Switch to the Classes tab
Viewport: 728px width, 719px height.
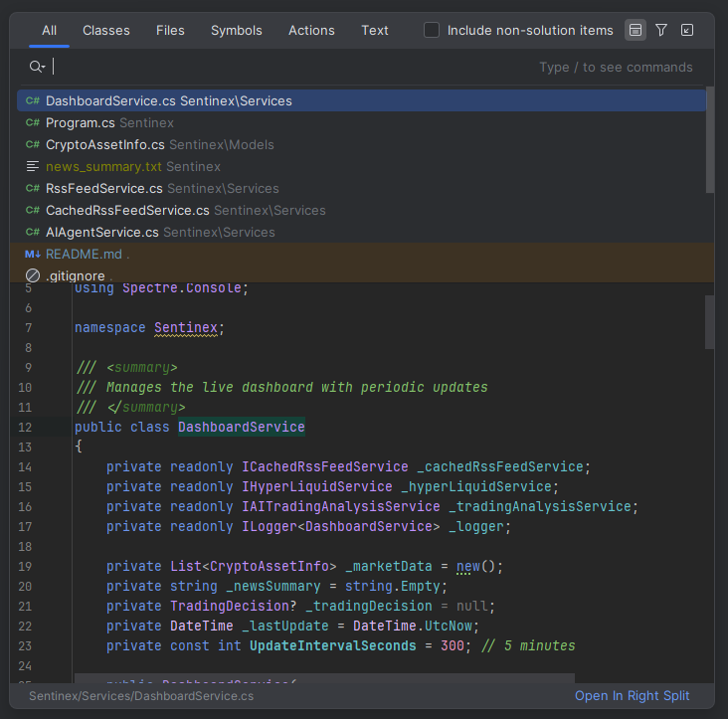coord(105,30)
